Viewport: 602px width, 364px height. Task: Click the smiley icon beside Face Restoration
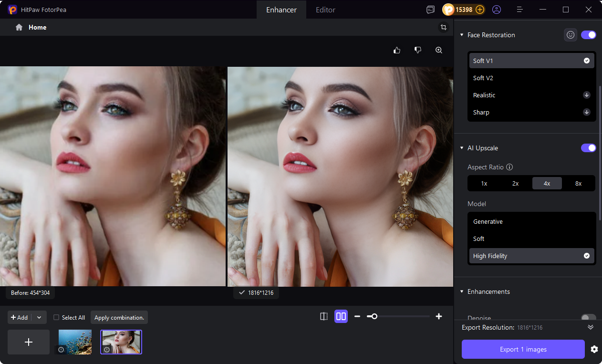[x=571, y=34]
